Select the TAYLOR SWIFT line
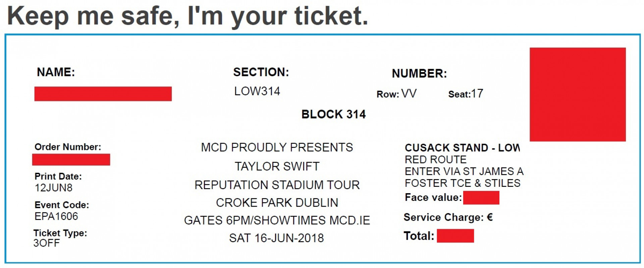The width and height of the screenshot is (644, 268). tap(277, 166)
